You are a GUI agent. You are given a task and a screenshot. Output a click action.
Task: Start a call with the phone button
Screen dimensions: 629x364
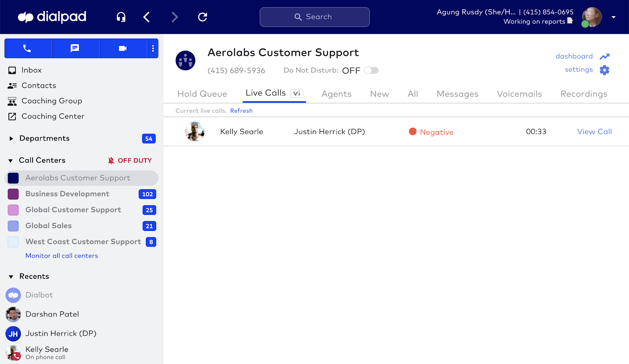28,48
